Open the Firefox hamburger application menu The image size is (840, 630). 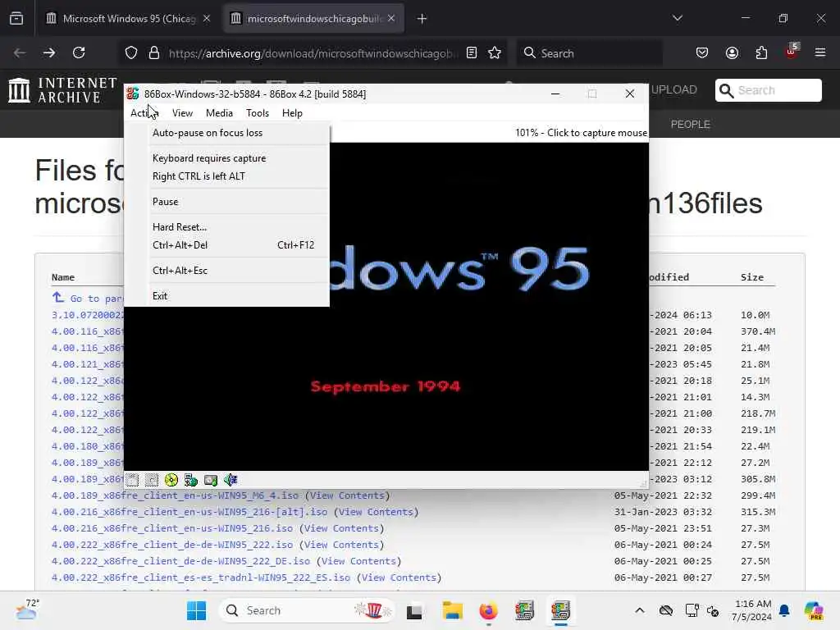point(820,53)
